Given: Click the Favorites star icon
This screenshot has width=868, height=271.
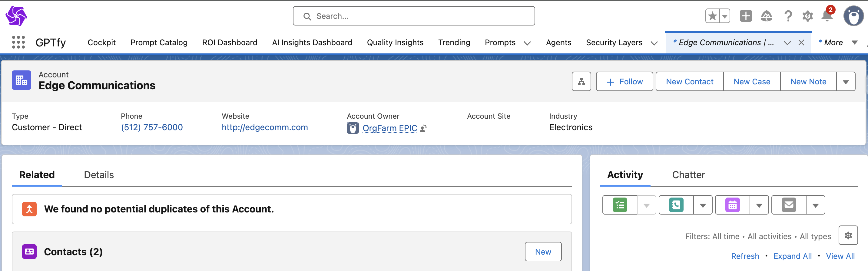Looking at the screenshot, I should (x=712, y=16).
